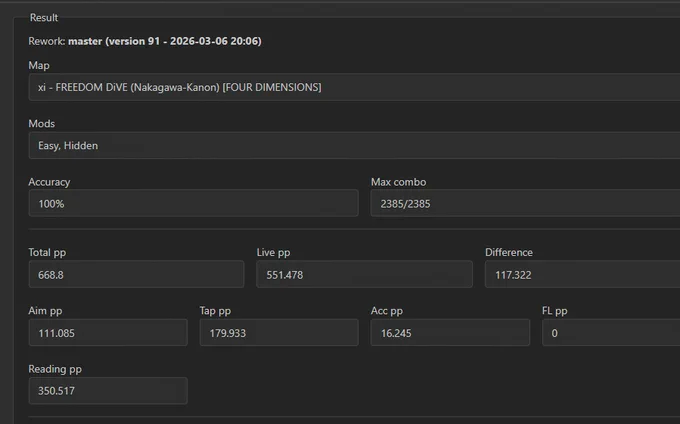Click the Rework version text master (version 91

(114, 41)
